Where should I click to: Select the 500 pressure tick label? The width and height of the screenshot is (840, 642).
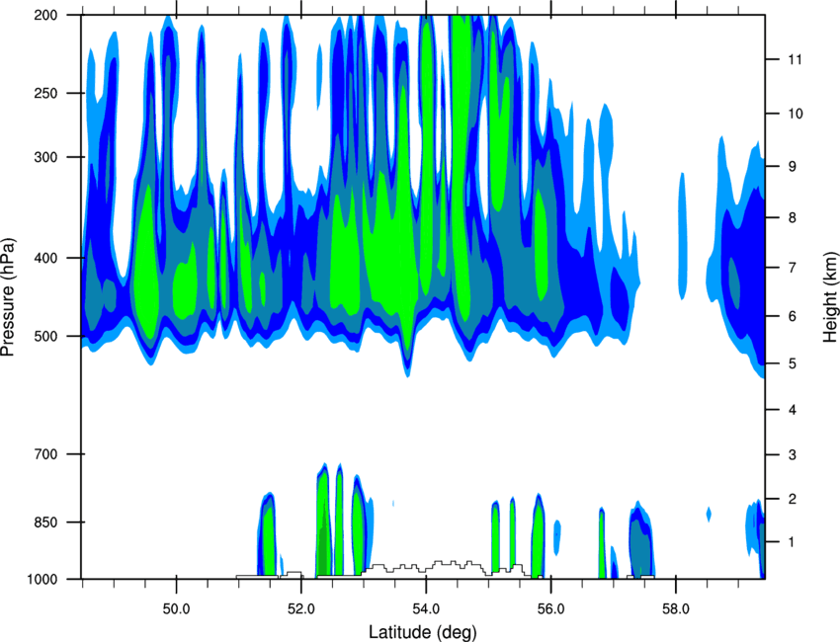click(x=45, y=336)
